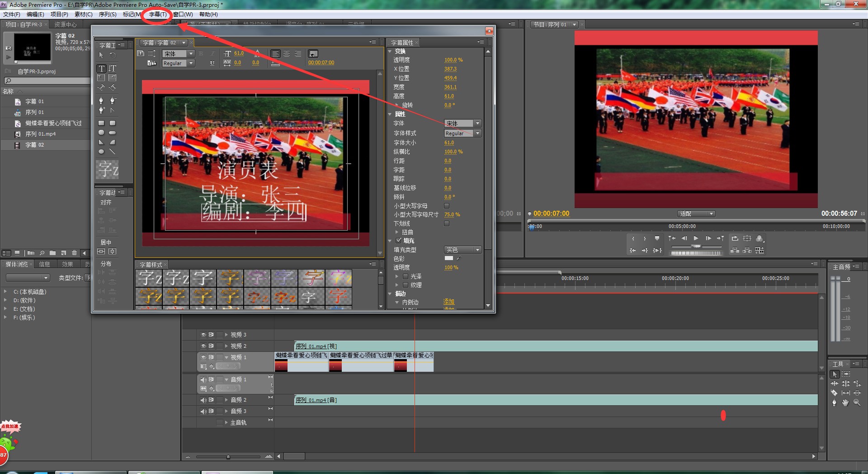Enable the 下划线 underline checkbox
This screenshot has height=474, width=868.
pos(447,223)
